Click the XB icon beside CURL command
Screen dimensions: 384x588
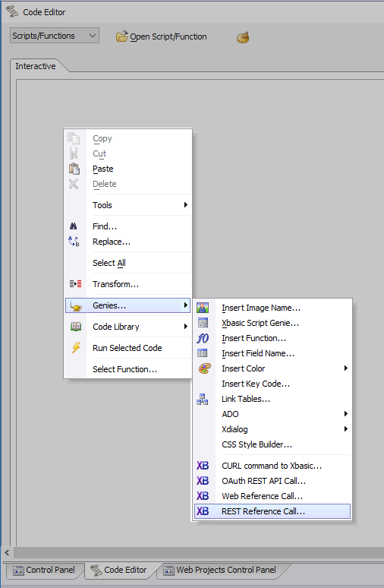click(203, 466)
